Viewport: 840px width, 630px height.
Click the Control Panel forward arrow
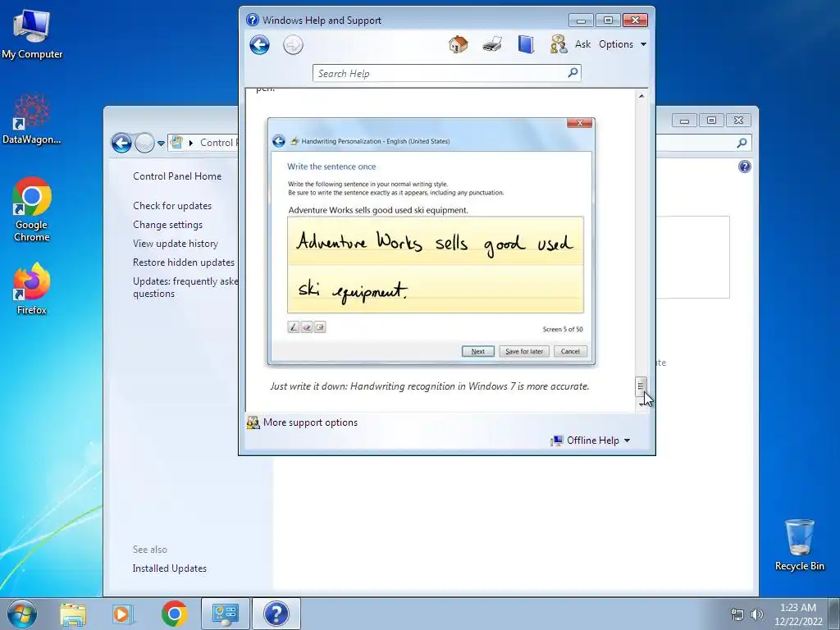pos(144,143)
